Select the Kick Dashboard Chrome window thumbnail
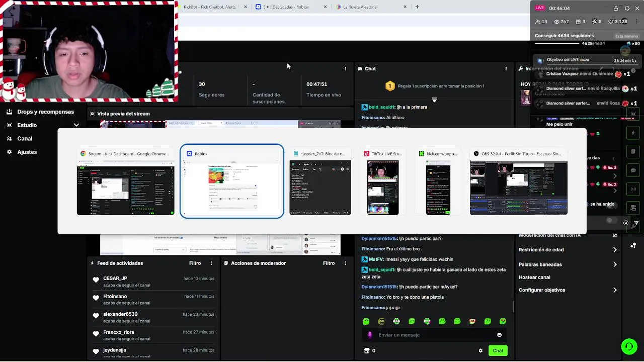The image size is (644, 362). (x=125, y=183)
